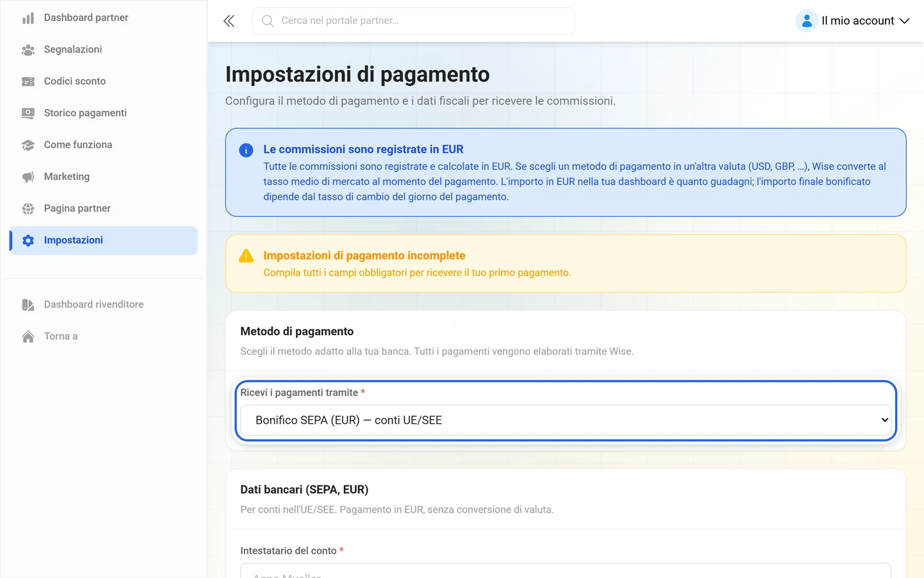Open Dashboard partner in sidebar
The height and width of the screenshot is (578, 924).
[x=104, y=18]
